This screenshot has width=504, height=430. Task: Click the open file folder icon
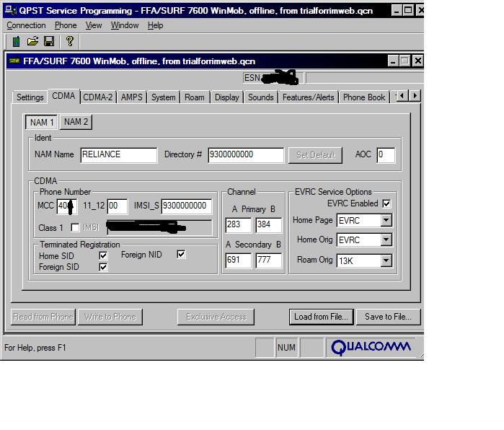(x=32, y=42)
